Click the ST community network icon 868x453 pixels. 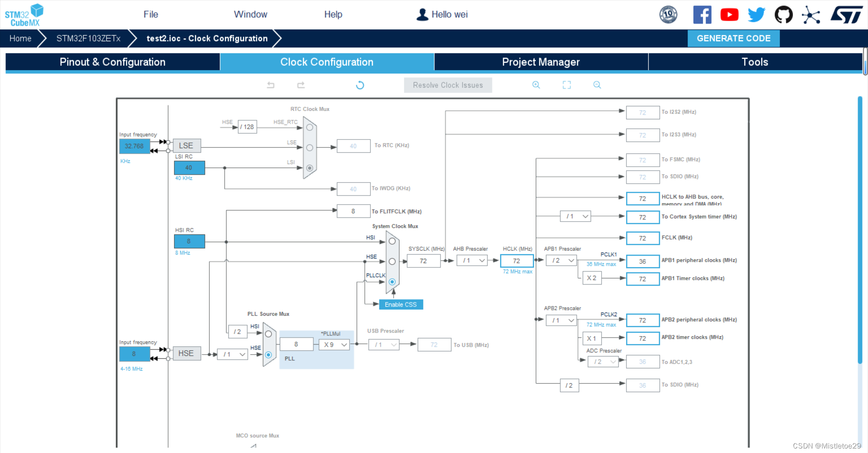tap(811, 15)
